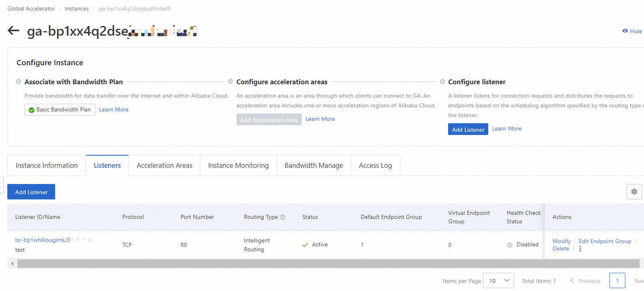Click the Configure Instance heading

(x=50, y=62)
